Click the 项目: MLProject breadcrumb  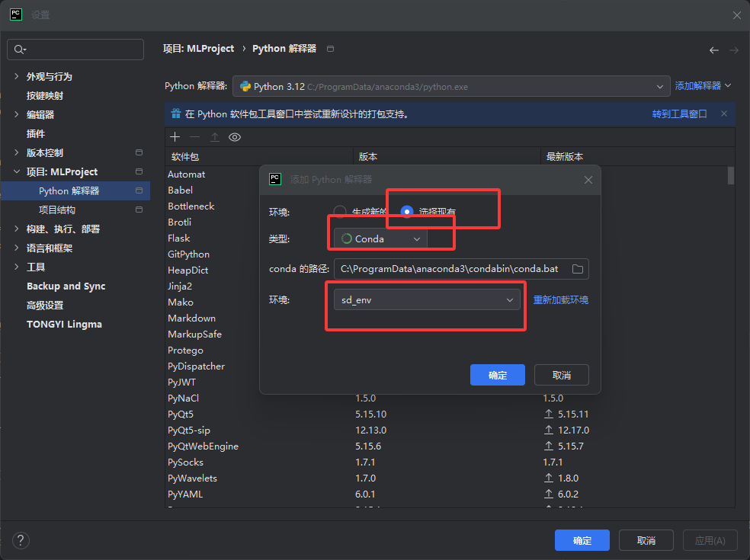tap(198, 49)
